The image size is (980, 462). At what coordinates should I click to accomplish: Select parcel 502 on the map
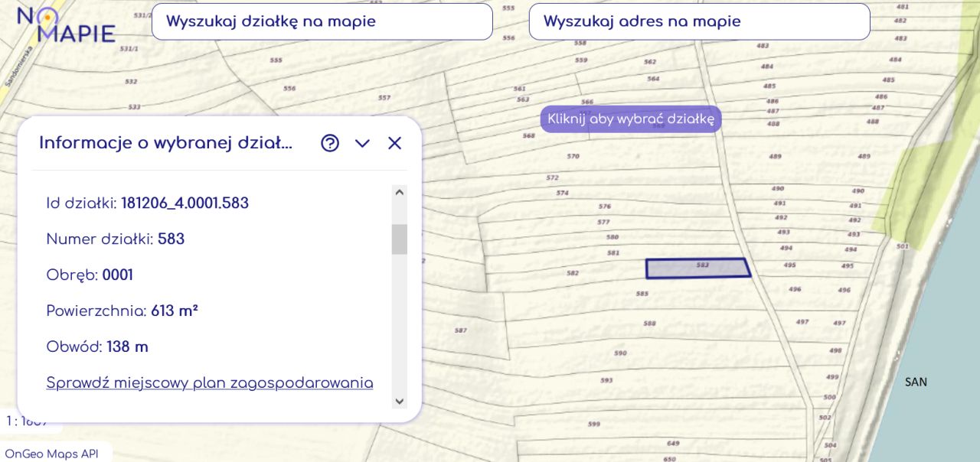[x=825, y=418]
